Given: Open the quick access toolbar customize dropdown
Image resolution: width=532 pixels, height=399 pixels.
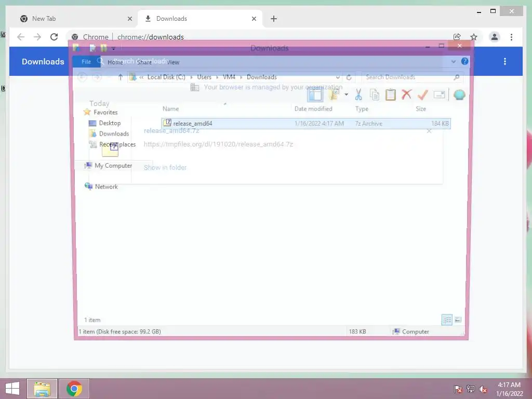Looking at the screenshot, I should (113, 48).
